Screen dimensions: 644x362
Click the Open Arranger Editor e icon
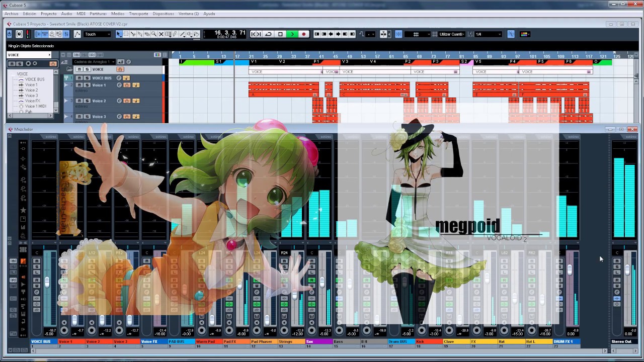coord(128,62)
